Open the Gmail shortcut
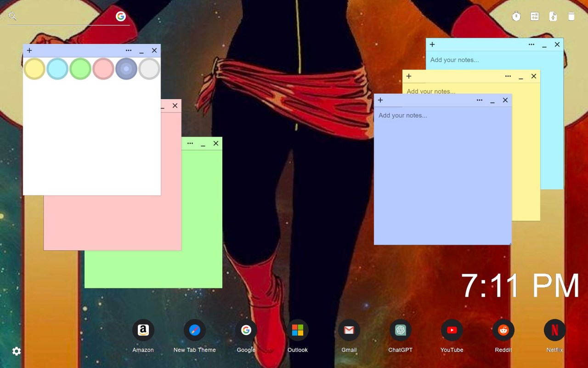This screenshot has width=588, height=368. 349,330
